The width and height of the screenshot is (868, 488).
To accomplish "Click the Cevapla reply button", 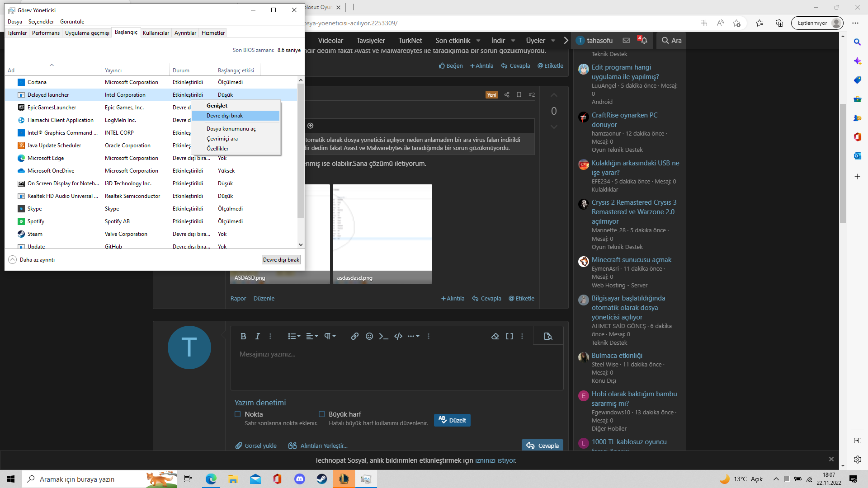I will coord(542,446).
